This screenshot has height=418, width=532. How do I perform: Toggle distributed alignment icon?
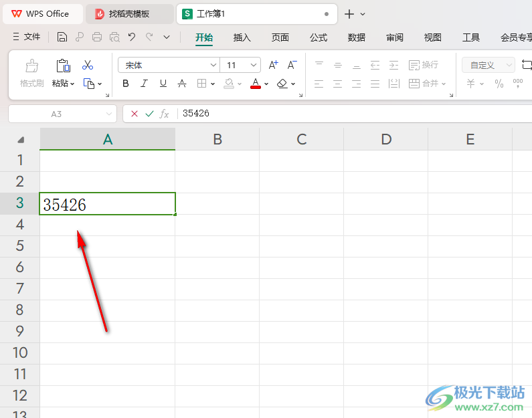(x=394, y=84)
